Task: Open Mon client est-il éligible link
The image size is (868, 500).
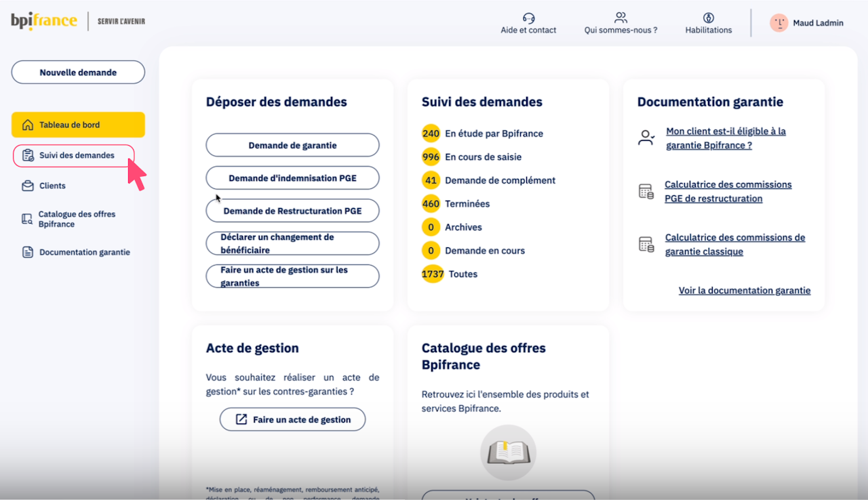Action: 726,138
